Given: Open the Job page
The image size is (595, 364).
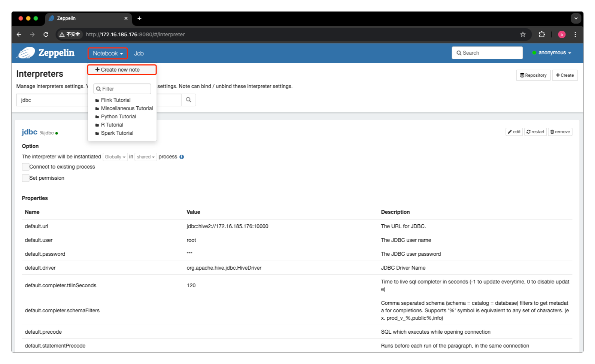Looking at the screenshot, I should click(x=139, y=53).
